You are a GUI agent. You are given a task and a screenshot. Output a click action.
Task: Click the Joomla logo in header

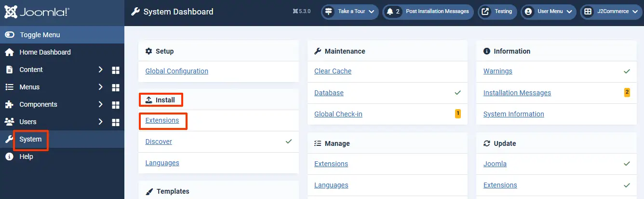click(x=37, y=12)
